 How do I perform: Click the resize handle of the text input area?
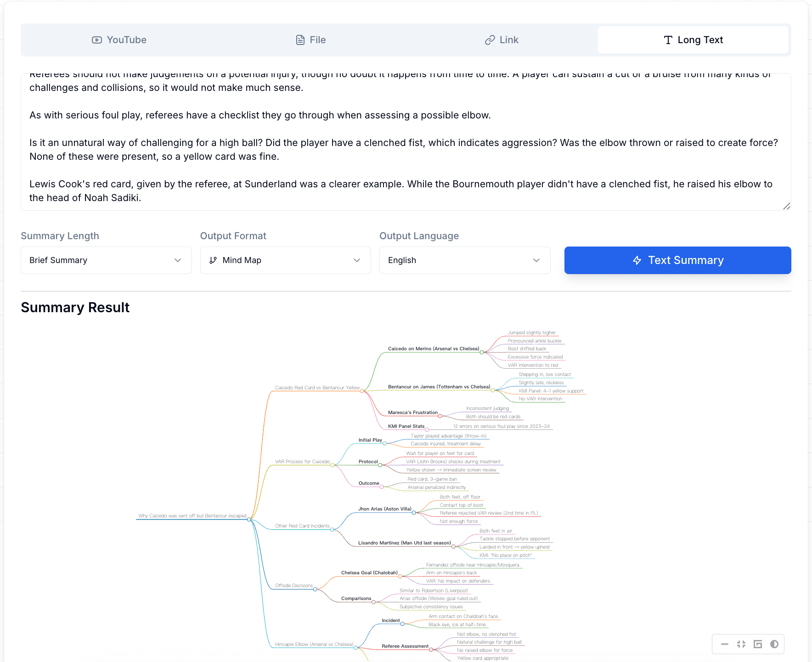pyautogui.click(x=786, y=207)
